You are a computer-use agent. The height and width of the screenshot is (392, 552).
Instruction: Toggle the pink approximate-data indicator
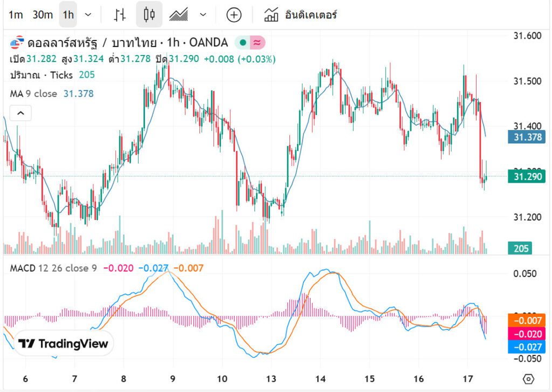pos(257,43)
